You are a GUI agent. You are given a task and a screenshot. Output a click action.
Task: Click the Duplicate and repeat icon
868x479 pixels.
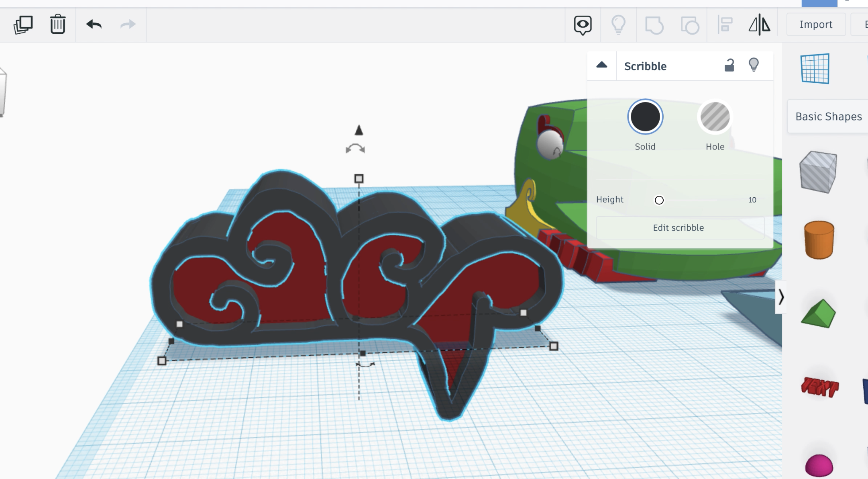(23, 25)
